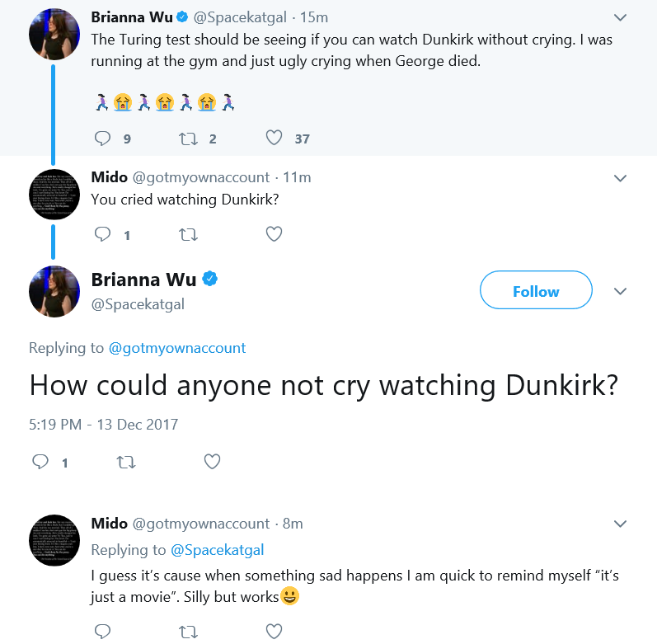
Task: Like the 'How could anyone not cry' tweet
Action: [212, 461]
